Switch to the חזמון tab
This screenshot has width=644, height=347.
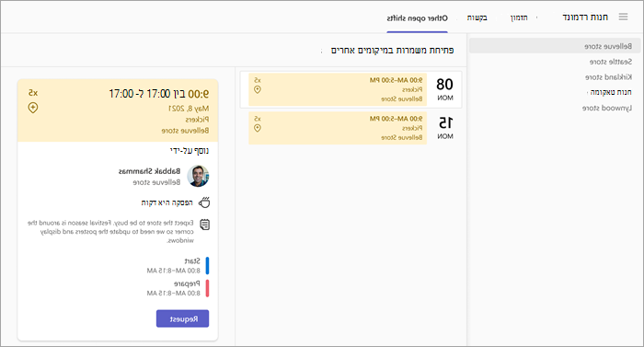click(x=519, y=17)
